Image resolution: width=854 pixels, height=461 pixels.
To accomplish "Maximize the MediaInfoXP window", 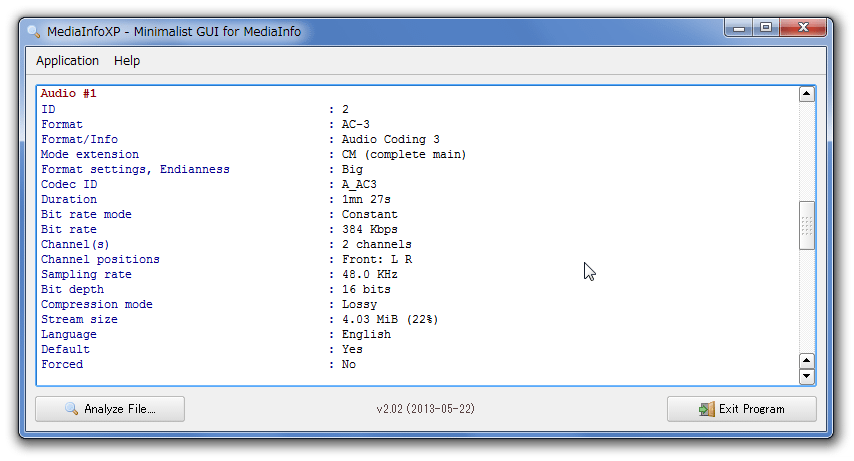I will coord(766,27).
